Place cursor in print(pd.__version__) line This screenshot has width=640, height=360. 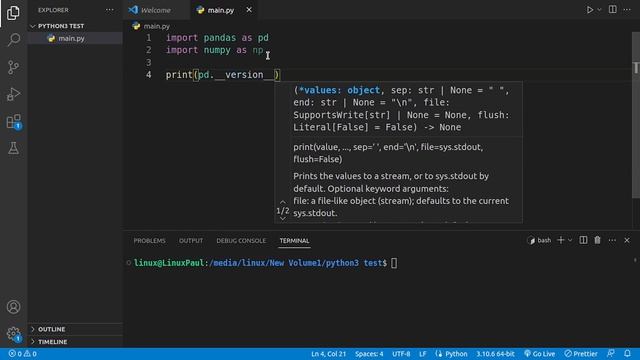pos(222,75)
